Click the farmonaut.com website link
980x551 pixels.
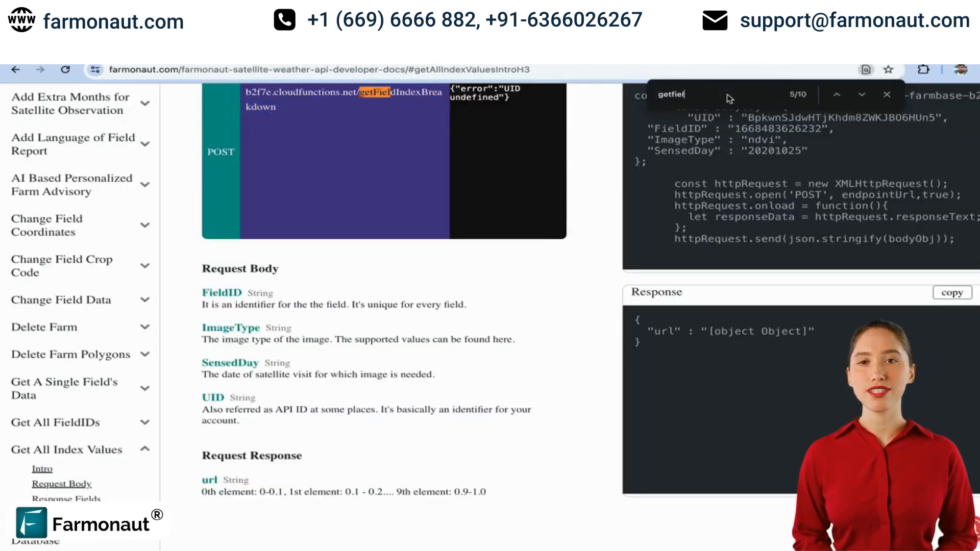point(113,21)
